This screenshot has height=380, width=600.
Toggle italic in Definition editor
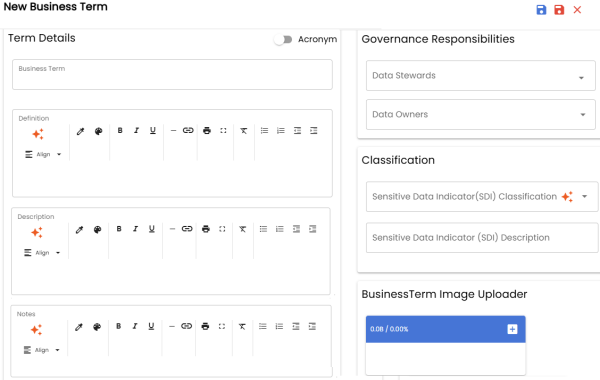pos(136,130)
